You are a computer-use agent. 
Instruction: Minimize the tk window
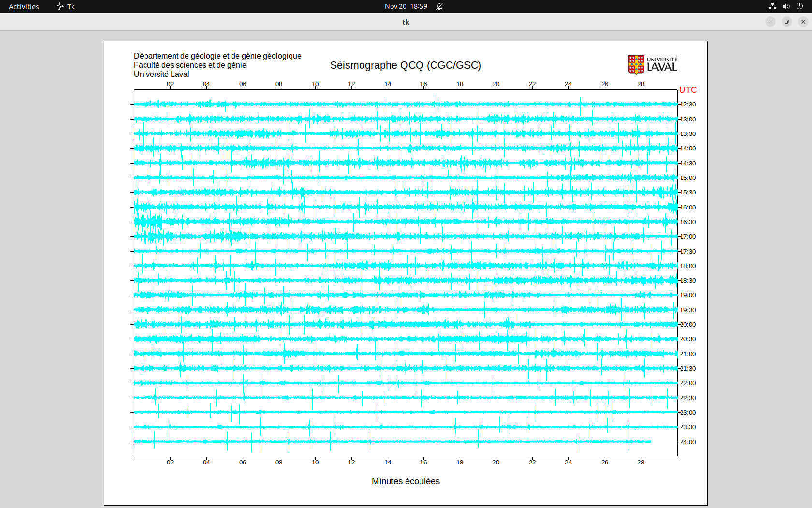770,22
